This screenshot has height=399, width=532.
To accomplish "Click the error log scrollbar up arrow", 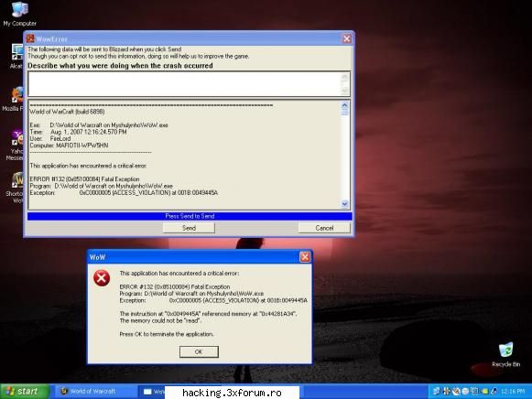I will click(344, 105).
